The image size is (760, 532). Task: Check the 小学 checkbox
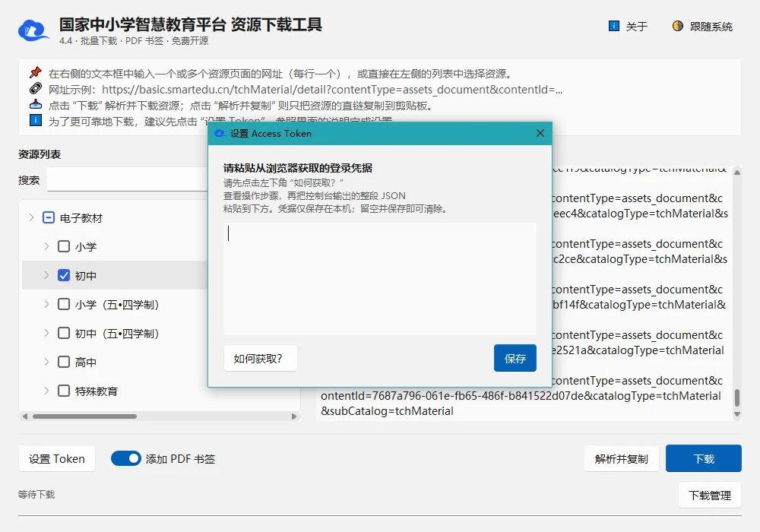[64, 246]
